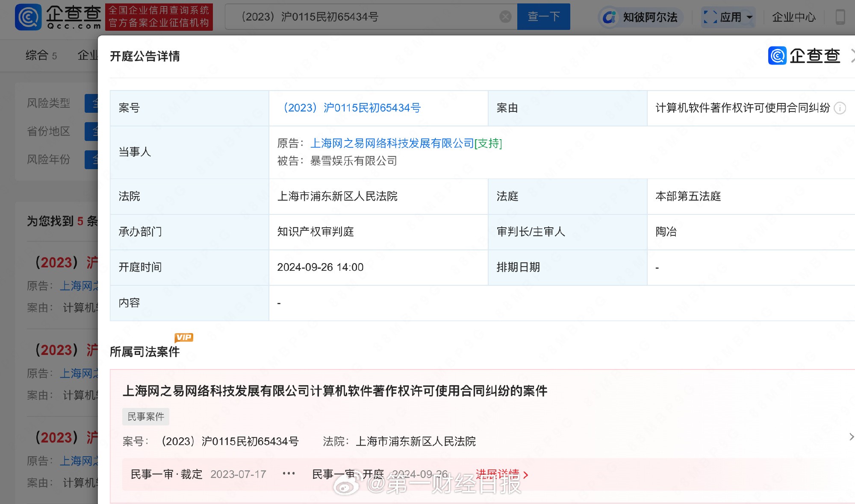855x504 pixels.
Task: Select the 综合 5 tab
Action: point(41,55)
